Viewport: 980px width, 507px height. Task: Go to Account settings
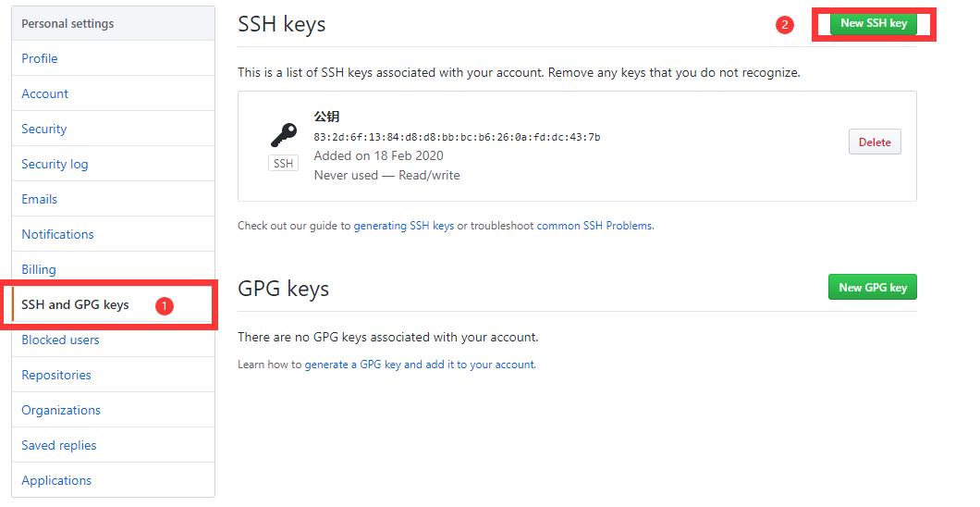tap(45, 93)
